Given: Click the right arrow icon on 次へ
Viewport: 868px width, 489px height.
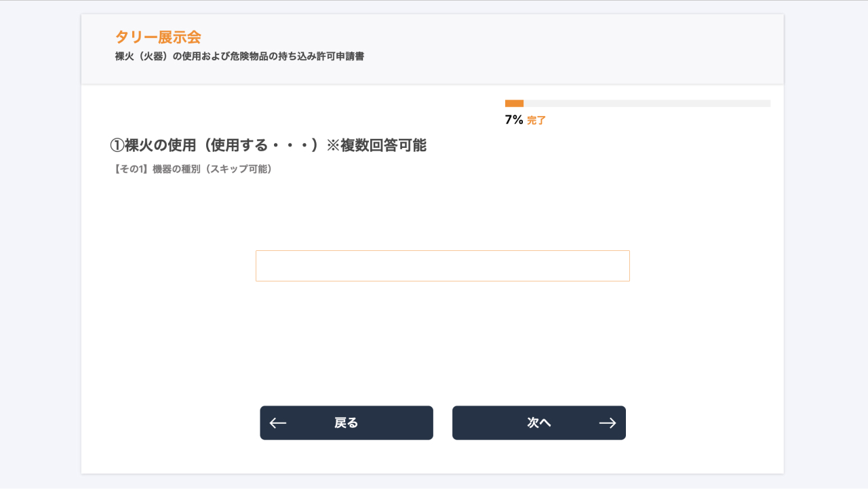Looking at the screenshot, I should 608,423.
